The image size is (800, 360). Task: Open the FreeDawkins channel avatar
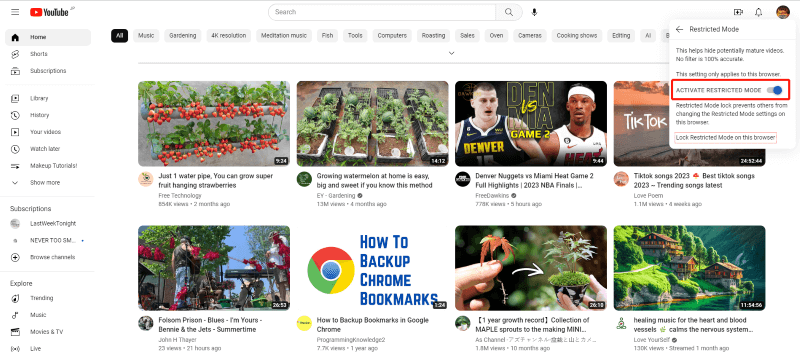[462, 179]
